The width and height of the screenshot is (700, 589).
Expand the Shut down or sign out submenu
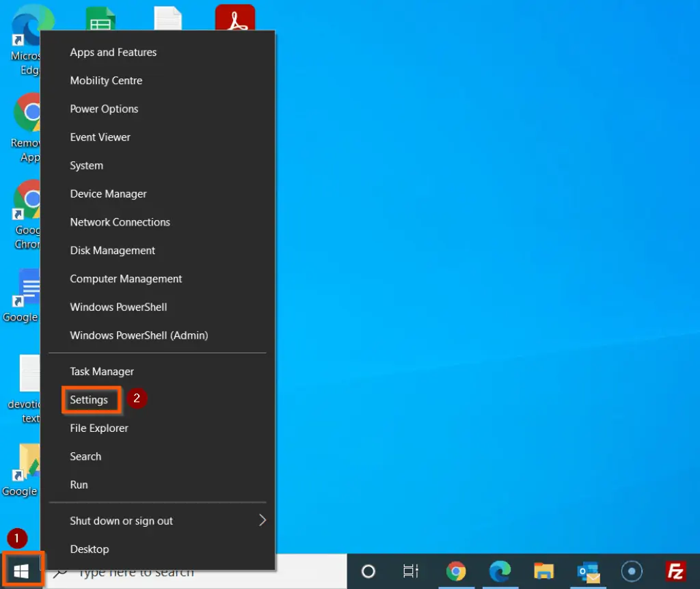coord(121,521)
